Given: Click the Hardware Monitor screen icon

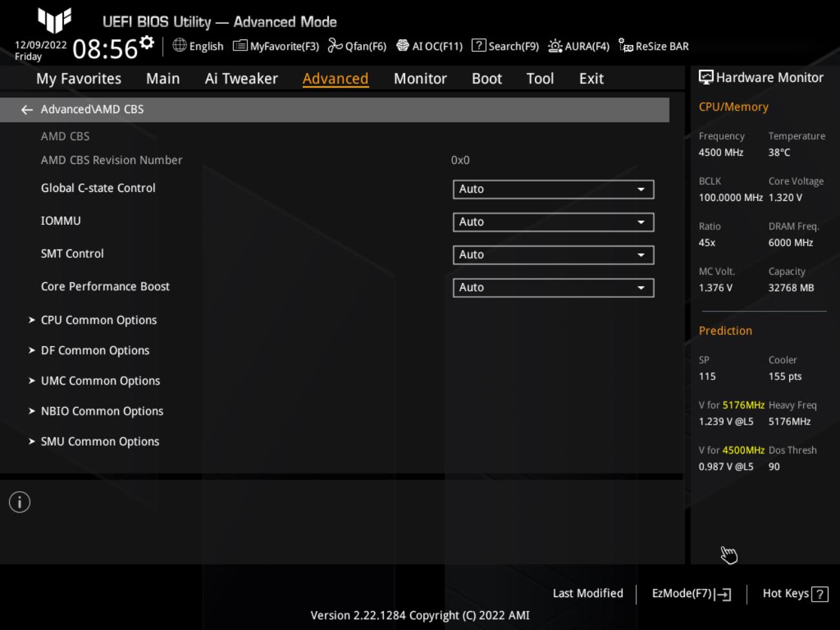Looking at the screenshot, I should point(706,78).
